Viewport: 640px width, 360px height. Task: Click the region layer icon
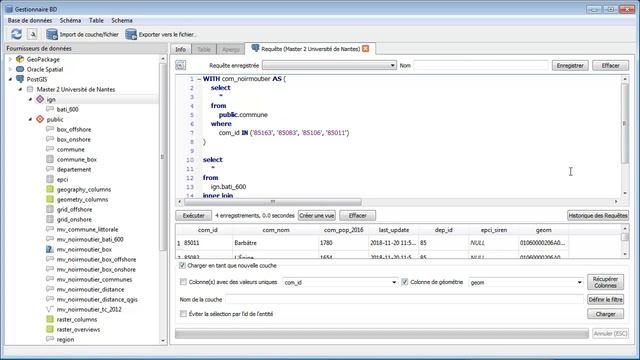point(50,339)
